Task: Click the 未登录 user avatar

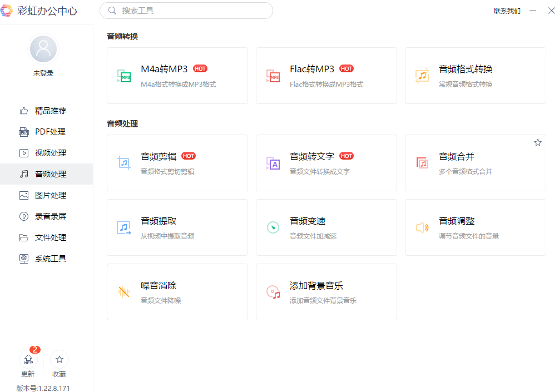Action: point(43,49)
